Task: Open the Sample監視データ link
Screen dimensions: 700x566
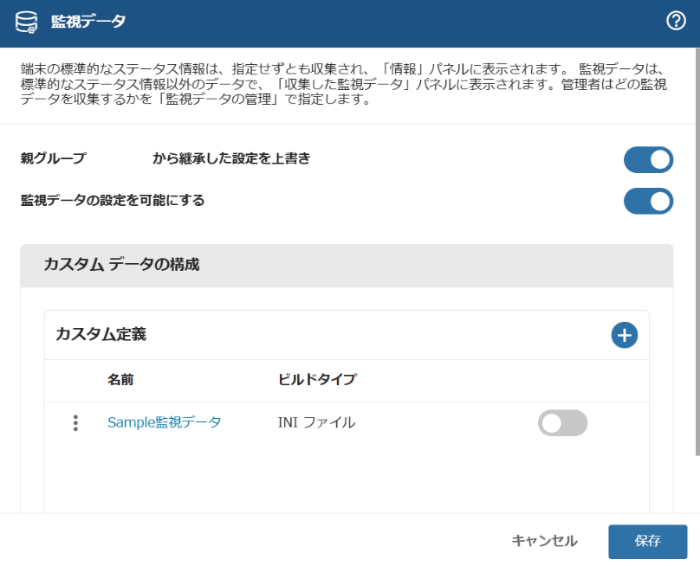Action: pos(164,422)
